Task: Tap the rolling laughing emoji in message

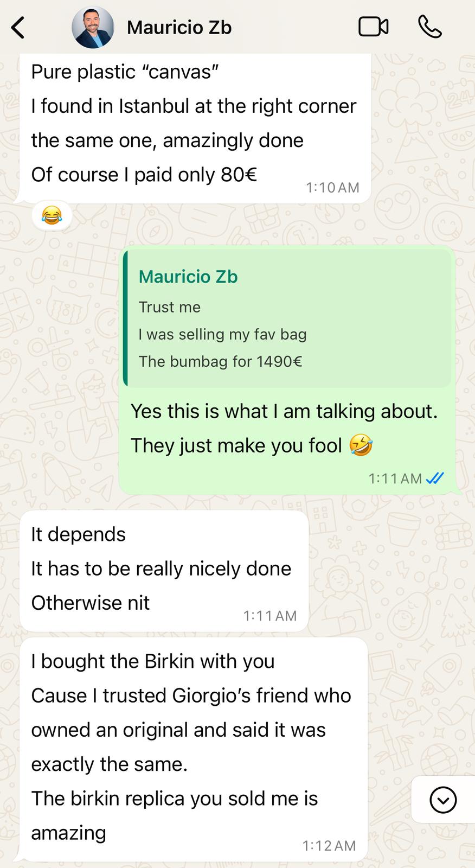Action: click(x=361, y=445)
